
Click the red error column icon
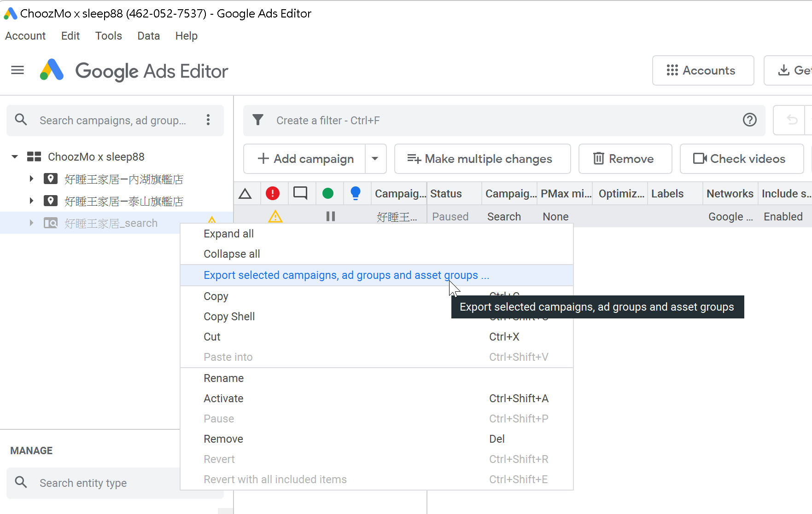[273, 193]
